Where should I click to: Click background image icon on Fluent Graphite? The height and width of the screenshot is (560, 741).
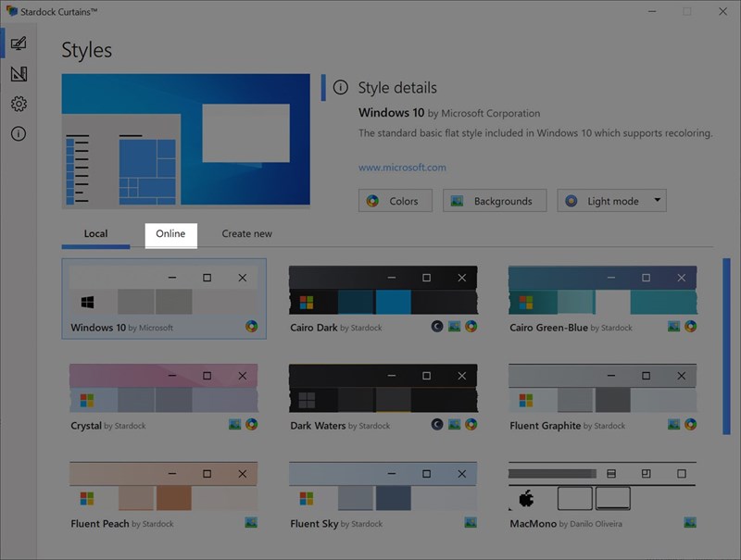pyautogui.click(x=673, y=424)
